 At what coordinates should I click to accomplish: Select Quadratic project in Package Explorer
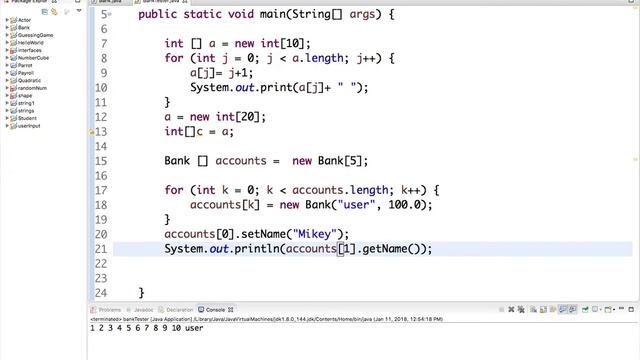29,80
